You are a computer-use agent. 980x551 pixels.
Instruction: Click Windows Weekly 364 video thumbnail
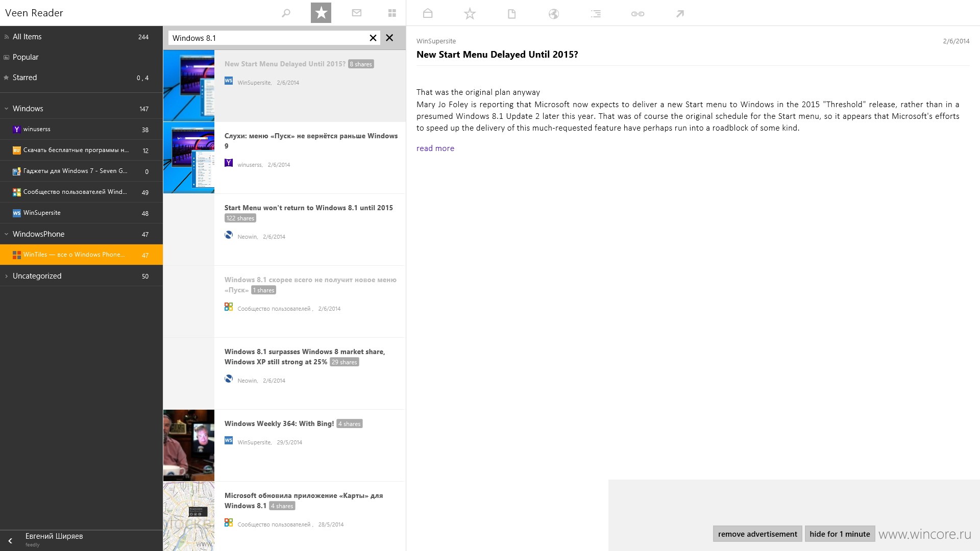pos(189,445)
